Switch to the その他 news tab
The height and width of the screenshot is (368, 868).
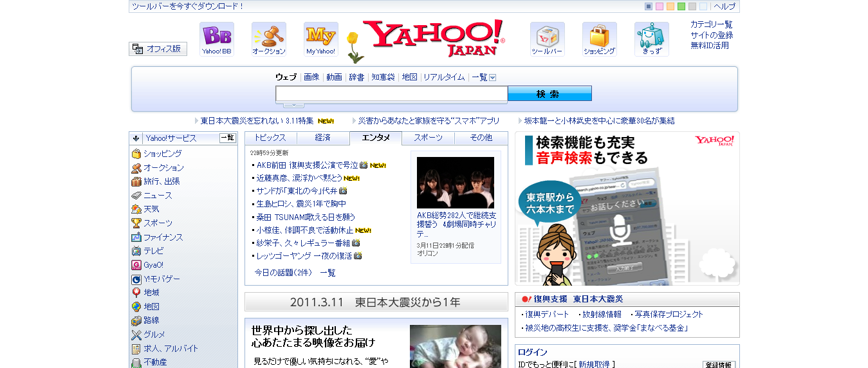481,138
